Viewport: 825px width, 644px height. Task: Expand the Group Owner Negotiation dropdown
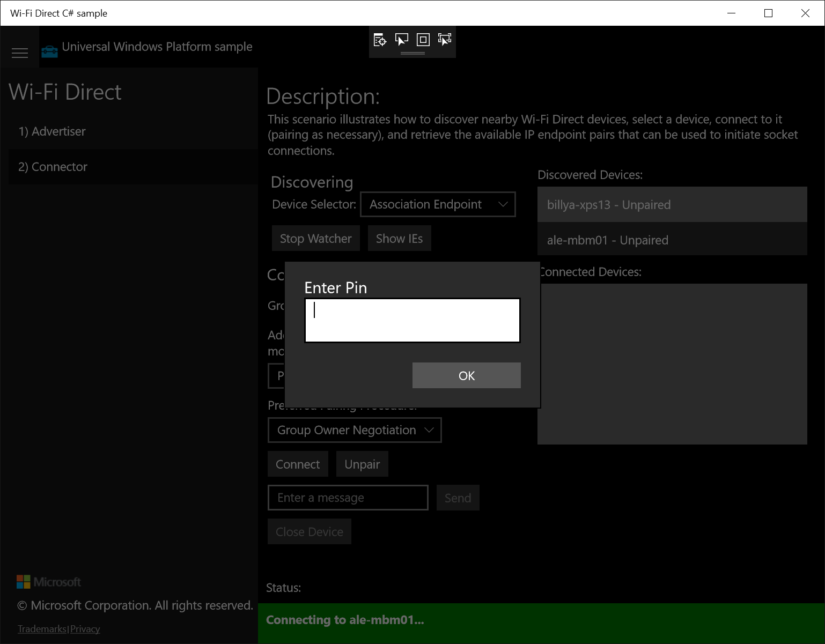click(355, 430)
